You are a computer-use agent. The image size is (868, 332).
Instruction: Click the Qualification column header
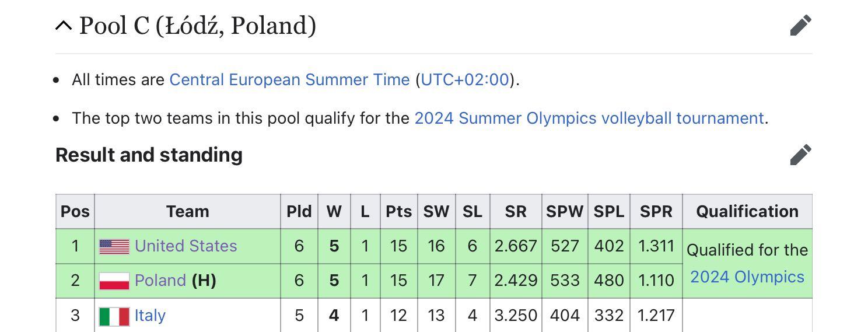coord(747,211)
